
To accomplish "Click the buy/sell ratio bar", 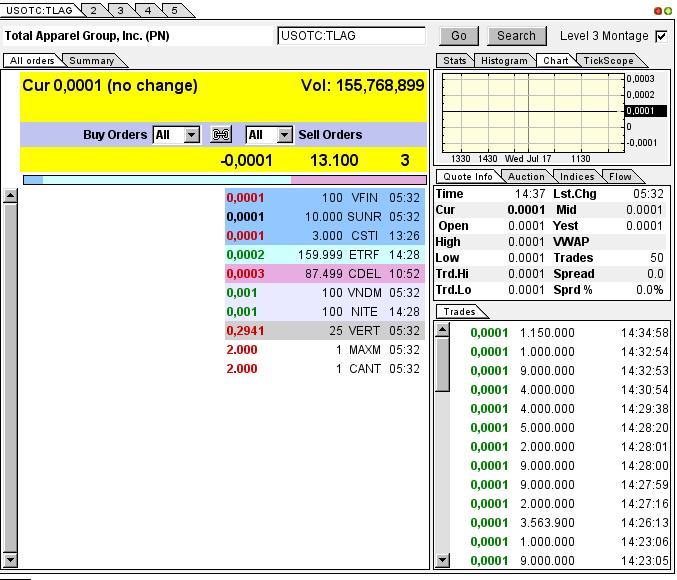I will 225,180.
